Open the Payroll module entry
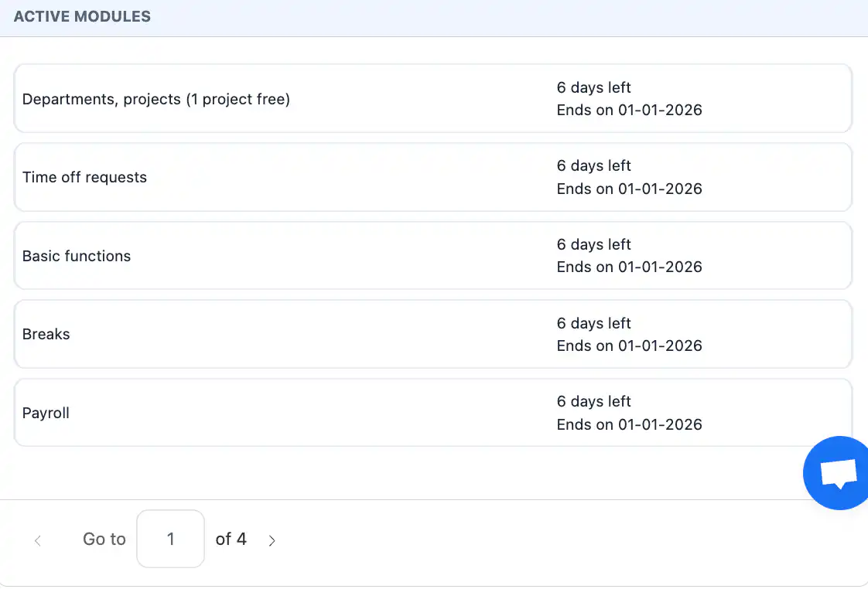The height and width of the screenshot is (589, 868). pos(46,413)
